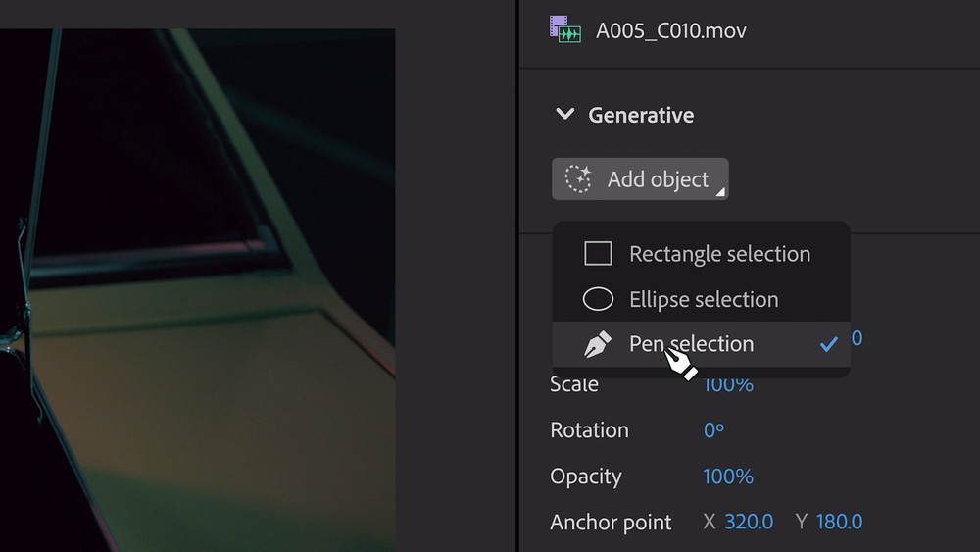Screen dimensions: 980x552
Task: Click the Add object button label
Action: pos(658,179)
